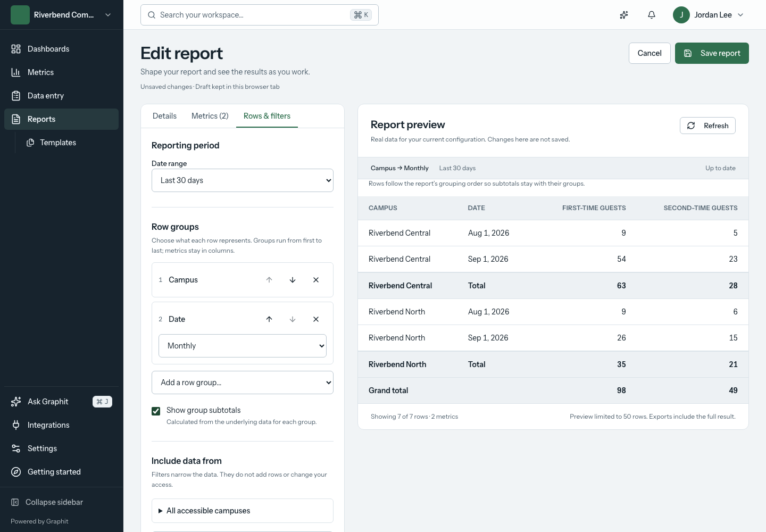
Task: Click Save report
Action: point(712,53)
